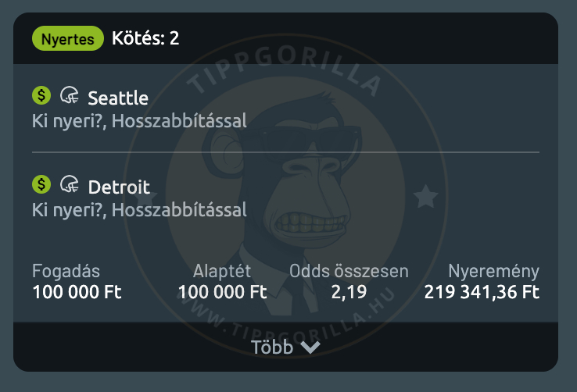This screenshot has width=577, height=392.
Task: Click the Nyeremény column label
Action: pos(493,272)
